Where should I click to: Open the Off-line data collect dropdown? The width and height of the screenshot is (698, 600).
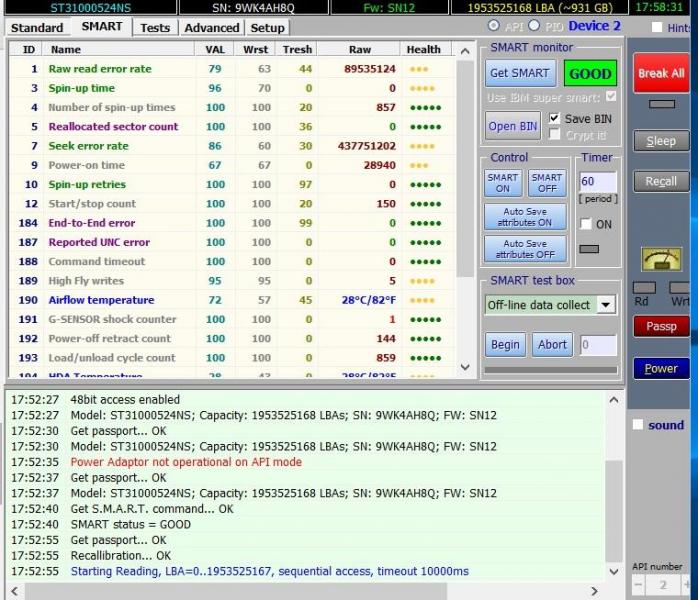click(x=606, y=305)
